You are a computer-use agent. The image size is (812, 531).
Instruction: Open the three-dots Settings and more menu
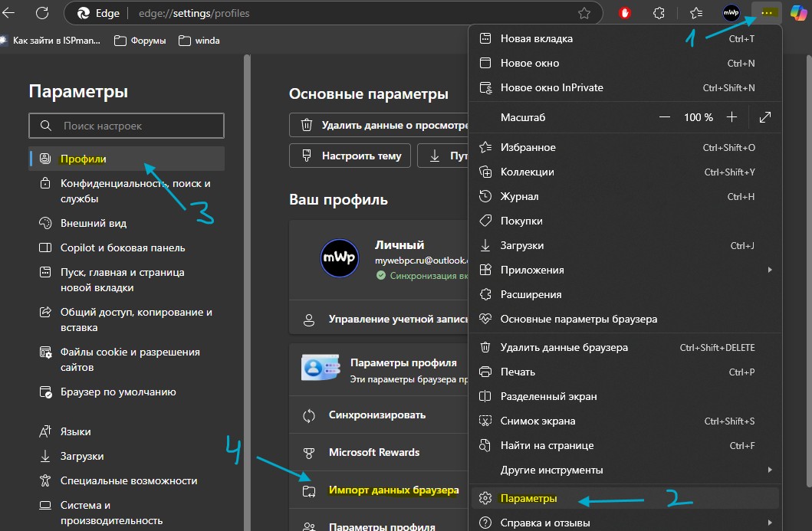(767, 13)
